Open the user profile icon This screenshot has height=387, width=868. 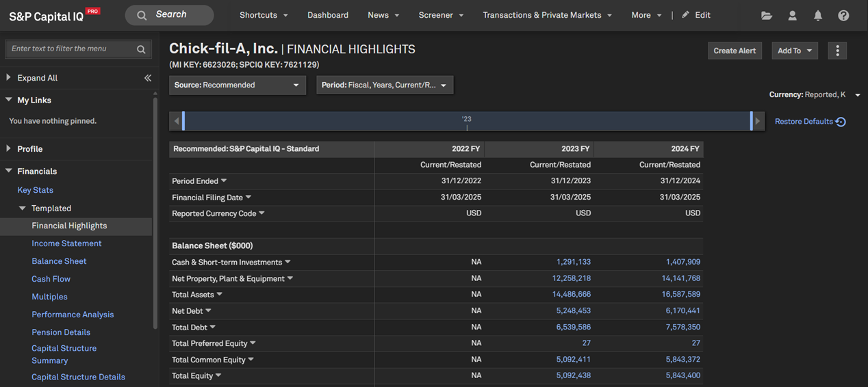(x=792, y=15)
